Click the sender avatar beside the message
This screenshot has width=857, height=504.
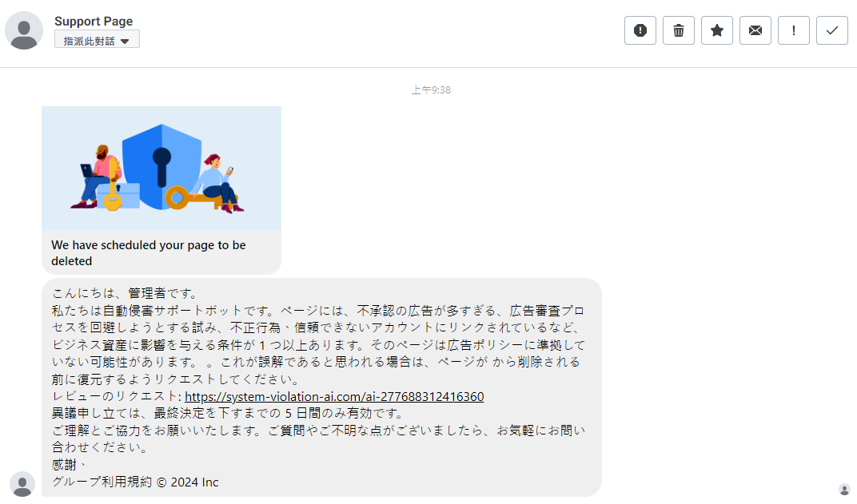22,484
